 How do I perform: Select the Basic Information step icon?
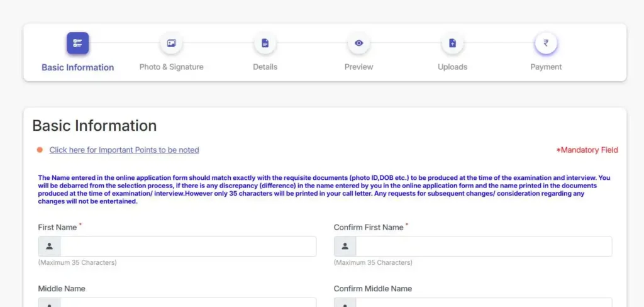(77, 43)
